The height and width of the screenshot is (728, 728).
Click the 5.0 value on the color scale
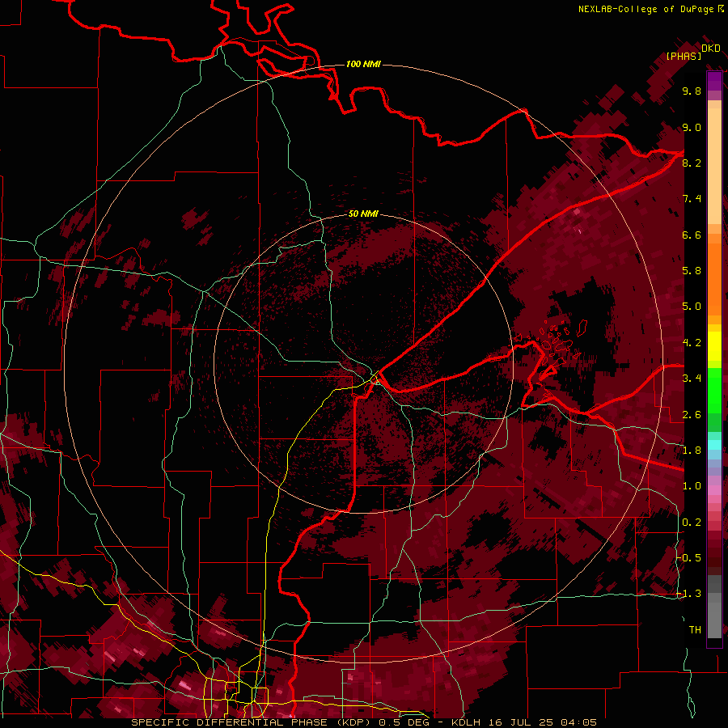click(x=692, y=307)
